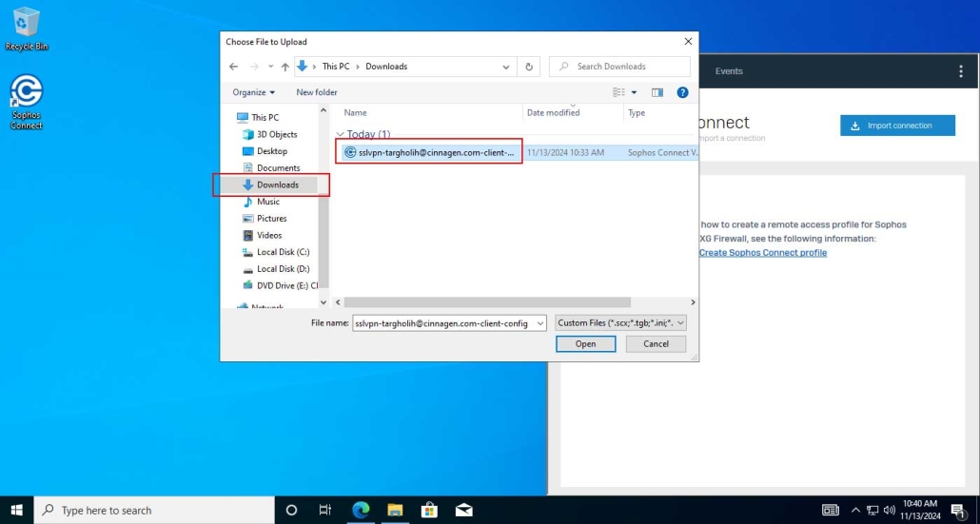The width and height of the screenshot is (980, 524).
Task: Click the horizontal scrollbar in file list
Action: tap(487, 302)
